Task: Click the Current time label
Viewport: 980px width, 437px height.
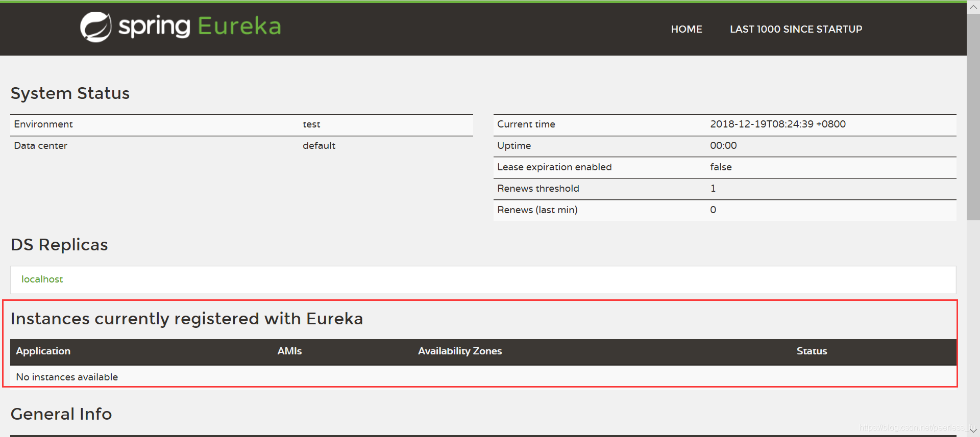Action: pos(526,124)
